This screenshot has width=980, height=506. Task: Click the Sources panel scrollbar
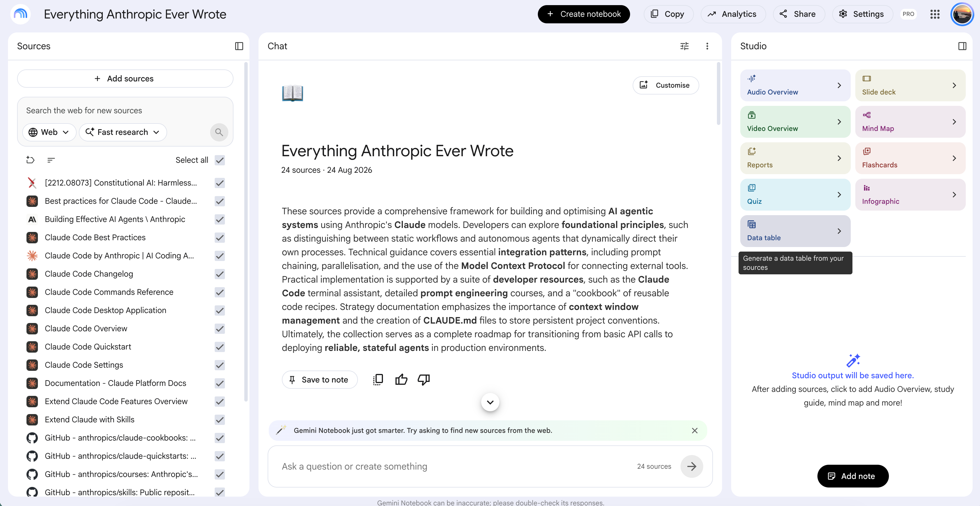pyautogui.click(x=246, y=232)
